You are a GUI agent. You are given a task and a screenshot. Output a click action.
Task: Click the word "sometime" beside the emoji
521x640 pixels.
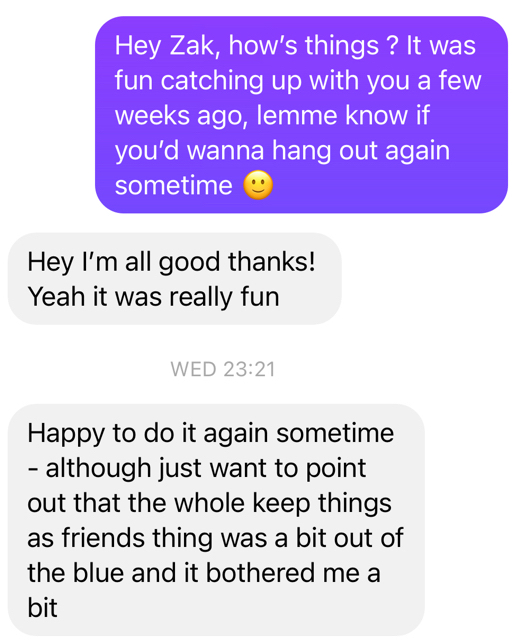tap(174, 186)
